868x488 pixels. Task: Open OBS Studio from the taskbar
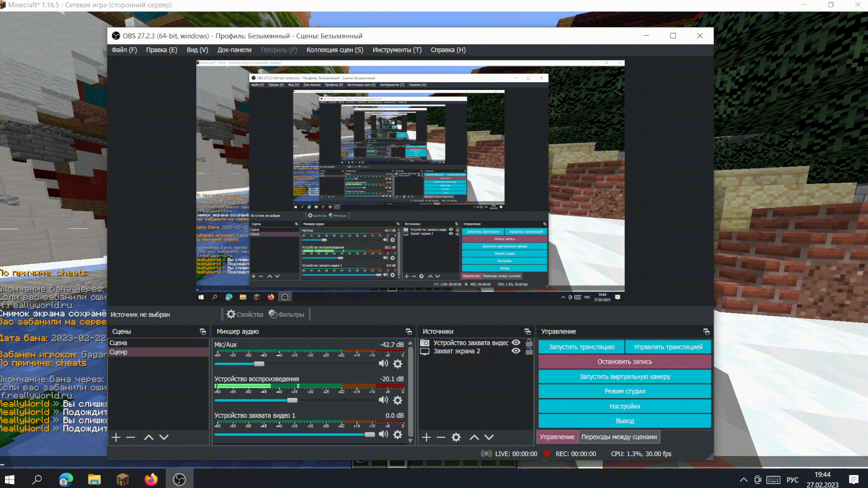pyautogui.click(x=179, y=479)
